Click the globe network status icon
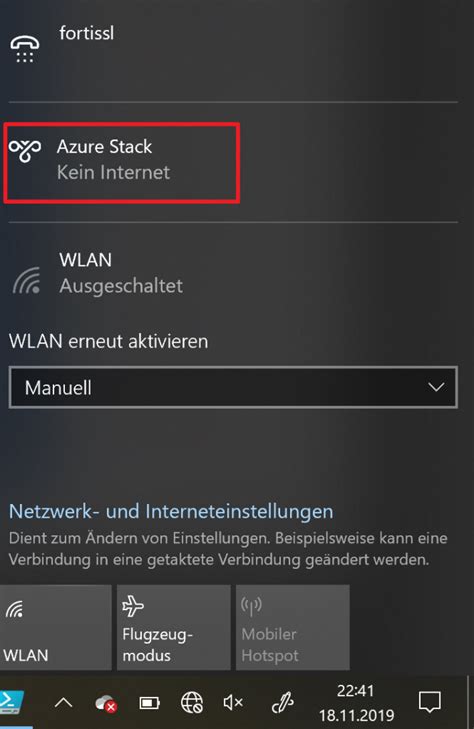Screen dimensions: 474x729 [192, 702]
